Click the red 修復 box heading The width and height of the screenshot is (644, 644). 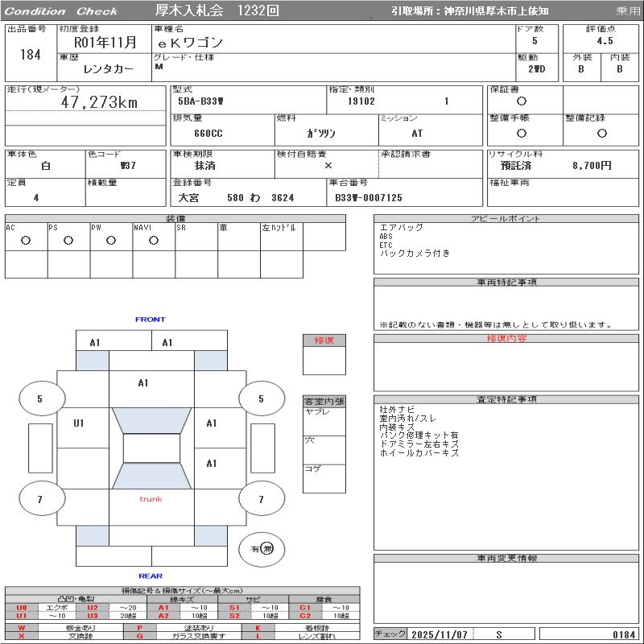324,341
